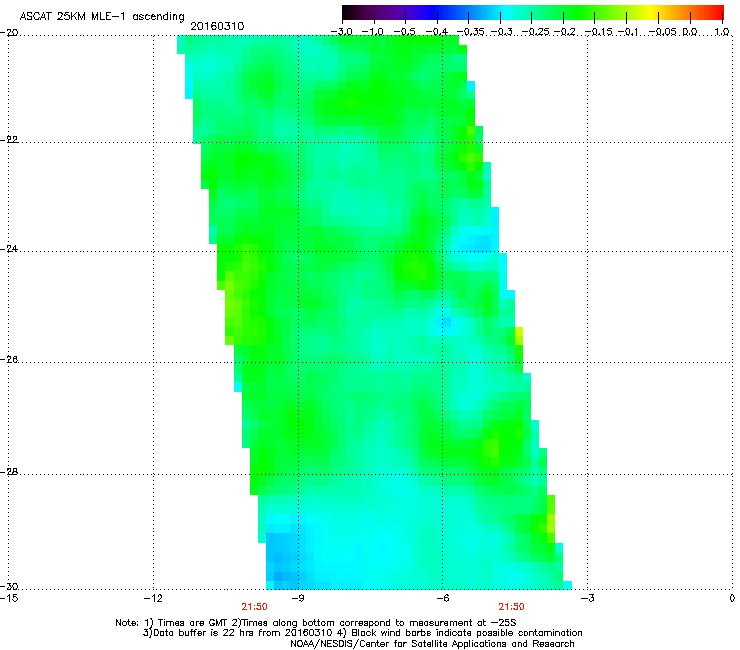The height and width of the screenshot is (650, 740).
Task: Click the -0.15 colorbar label
Action: click(598, 32)
